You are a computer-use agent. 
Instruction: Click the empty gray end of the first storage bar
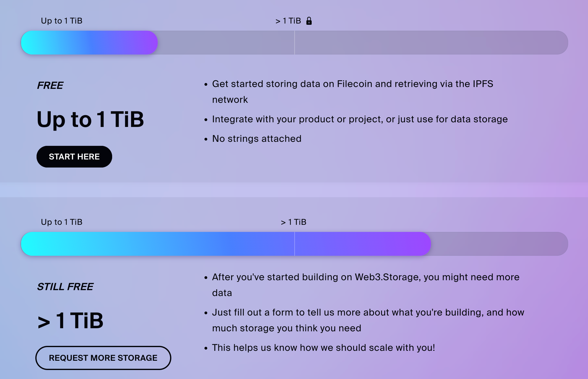431,43
